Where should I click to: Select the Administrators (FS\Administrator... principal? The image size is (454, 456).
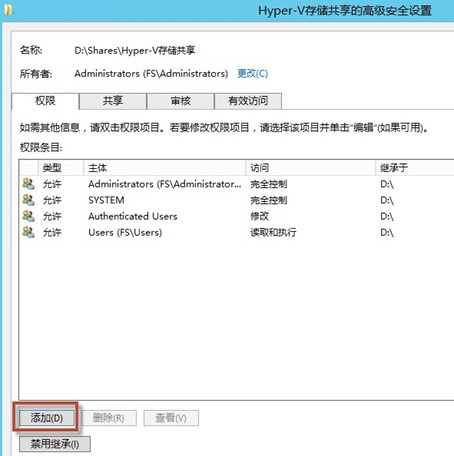(x=165, y=184)
